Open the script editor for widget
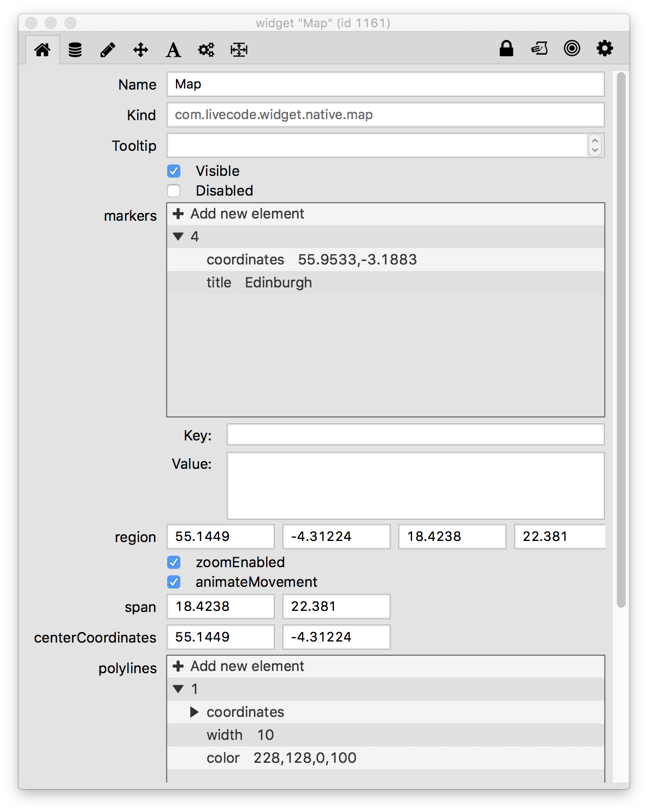The width and height of the screenshot is (648, 812). point(539,49)
